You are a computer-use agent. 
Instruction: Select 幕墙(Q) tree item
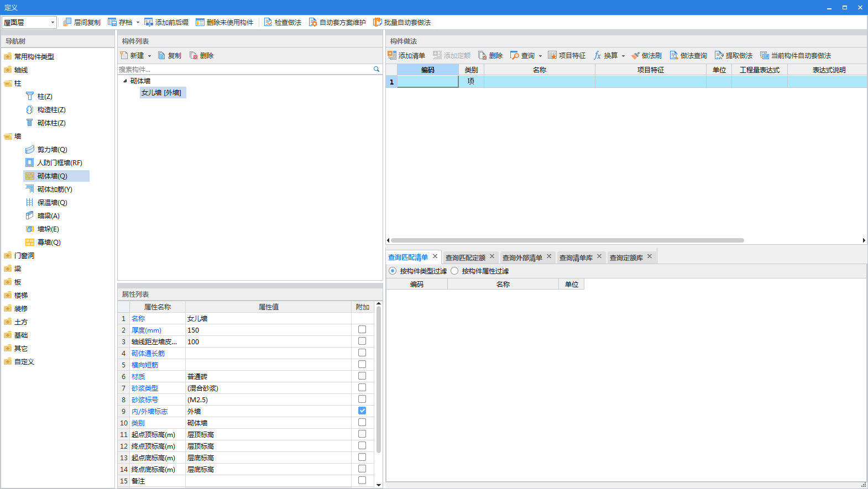pos(49,242)
